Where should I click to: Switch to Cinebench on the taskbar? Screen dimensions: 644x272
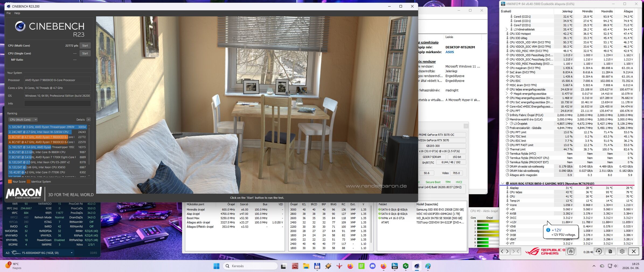coord(417,266)
